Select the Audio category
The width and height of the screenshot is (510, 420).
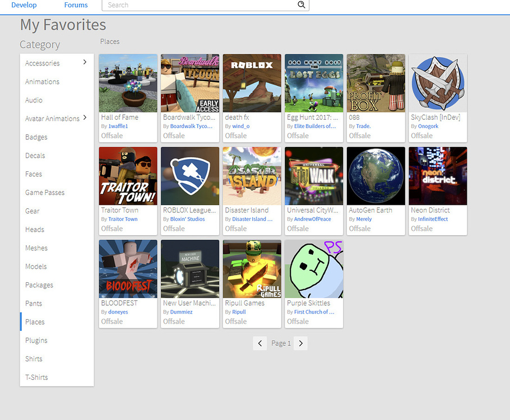point(57,100)
